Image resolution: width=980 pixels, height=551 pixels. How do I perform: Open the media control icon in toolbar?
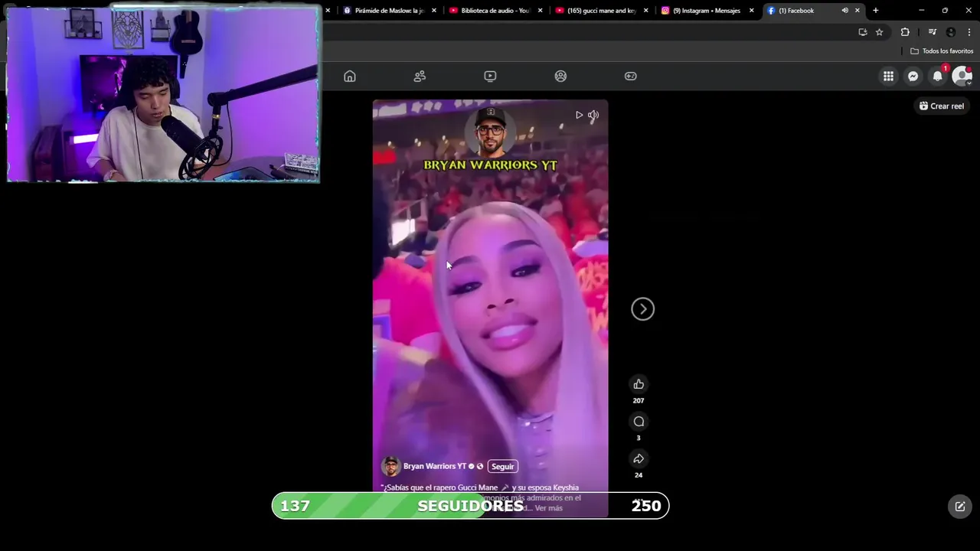pyautogui.click(x=932, y=32)
